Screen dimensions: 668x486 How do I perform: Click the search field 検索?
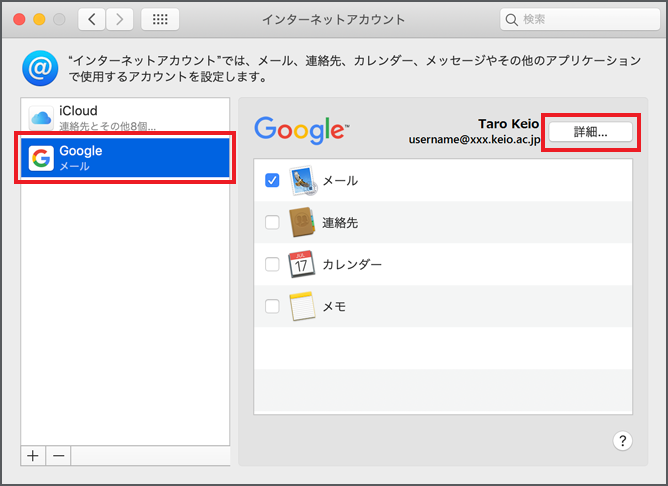[580, 19]
